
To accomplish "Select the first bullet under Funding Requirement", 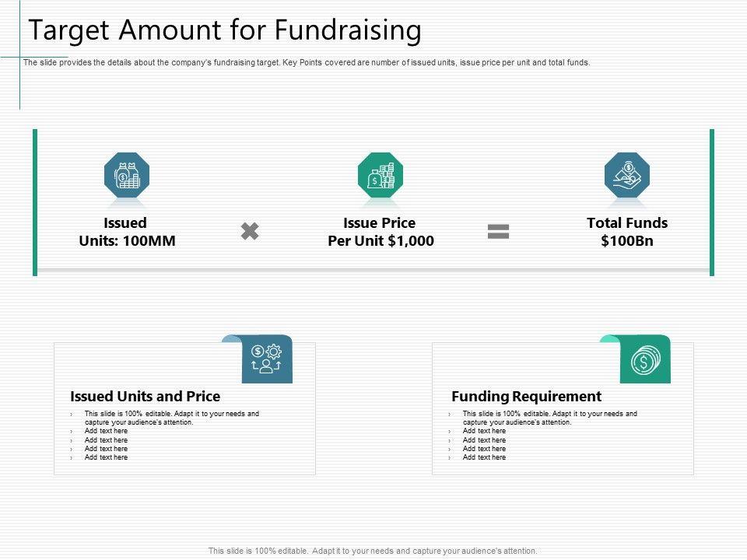I will (x=549, y=418).
